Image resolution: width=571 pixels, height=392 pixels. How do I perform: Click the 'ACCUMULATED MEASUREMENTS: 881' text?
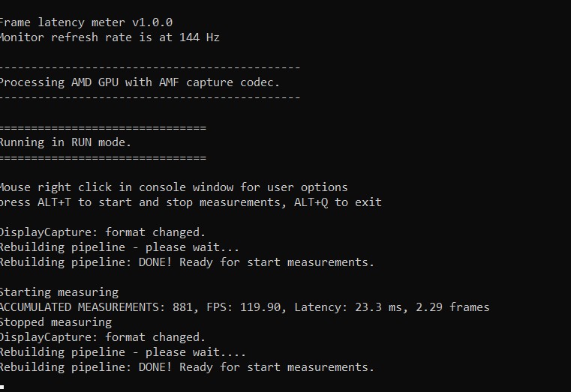click(x=96, y=307)
